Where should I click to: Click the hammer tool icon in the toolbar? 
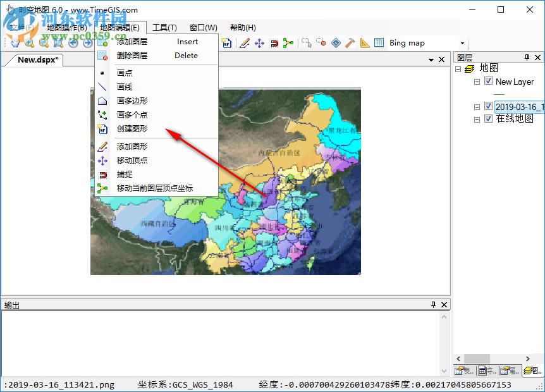click(350, 42)
